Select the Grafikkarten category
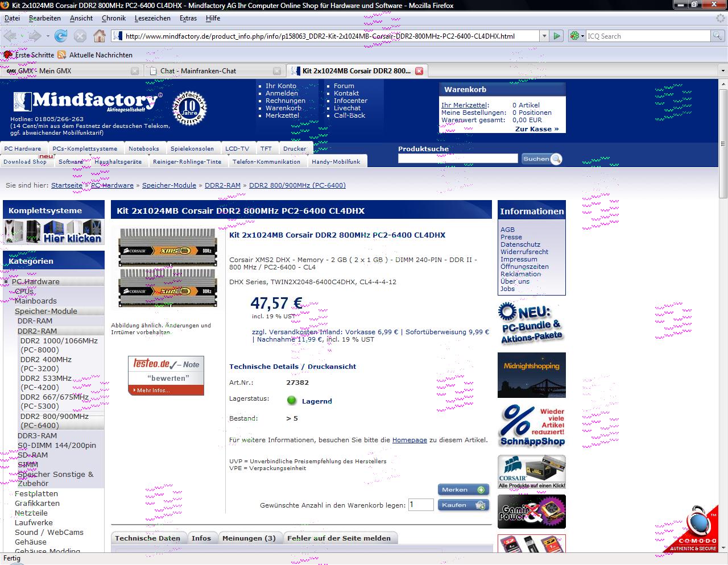728x565 pixels. 37,503
